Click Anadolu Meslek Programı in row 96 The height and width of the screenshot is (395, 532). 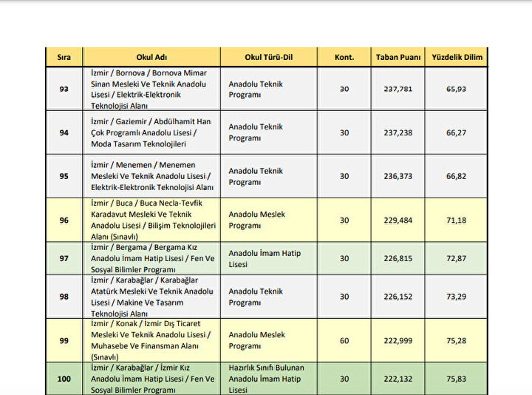tap(257, 220)
